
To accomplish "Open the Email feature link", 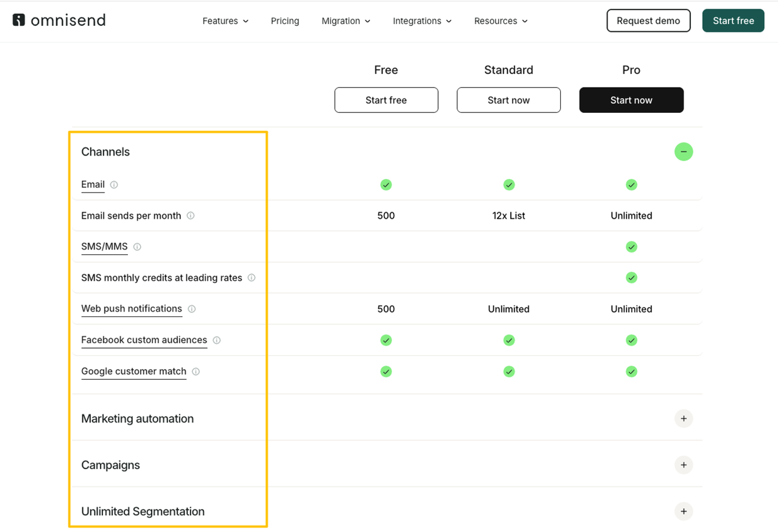I will (x=93, y=185).
